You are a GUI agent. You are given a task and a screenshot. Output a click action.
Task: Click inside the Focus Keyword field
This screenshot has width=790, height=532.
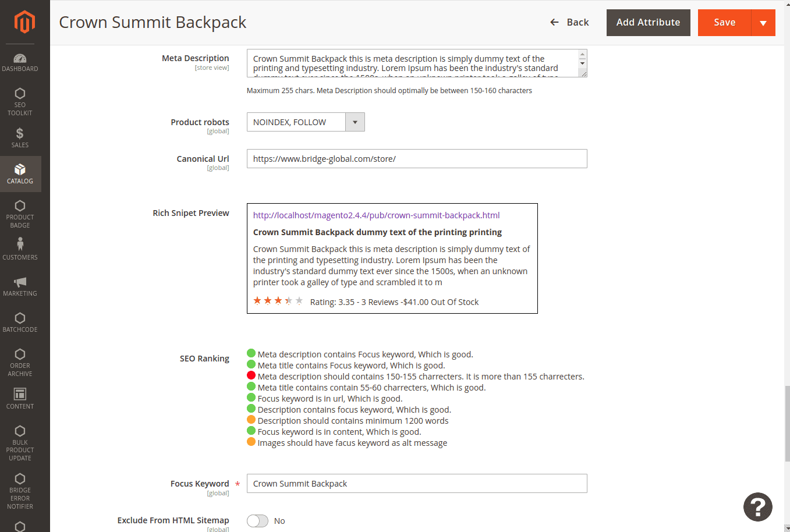coord(416,483)
